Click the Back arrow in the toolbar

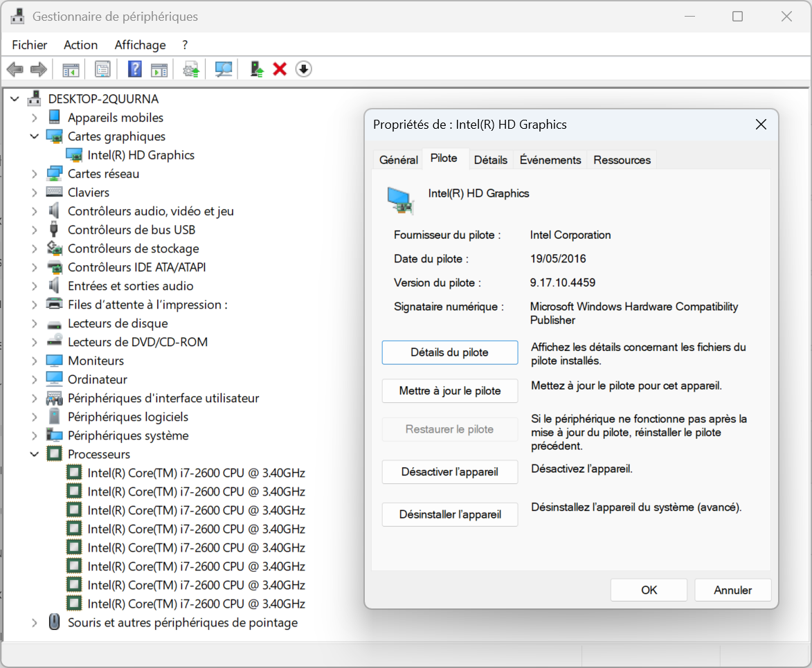15,69
